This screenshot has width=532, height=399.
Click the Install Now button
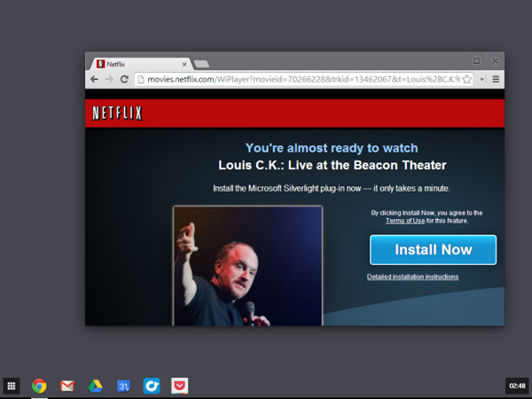[x=433, y=250]
